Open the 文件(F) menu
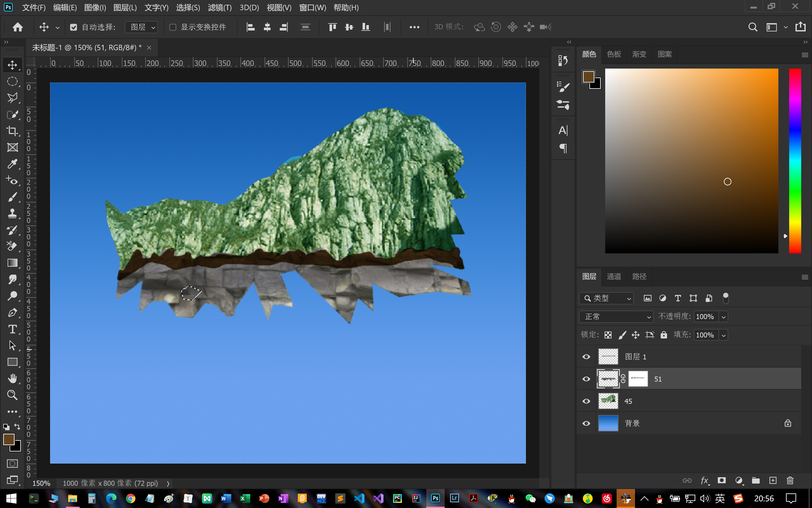This screenshot has height=508, width=812. 34,7
